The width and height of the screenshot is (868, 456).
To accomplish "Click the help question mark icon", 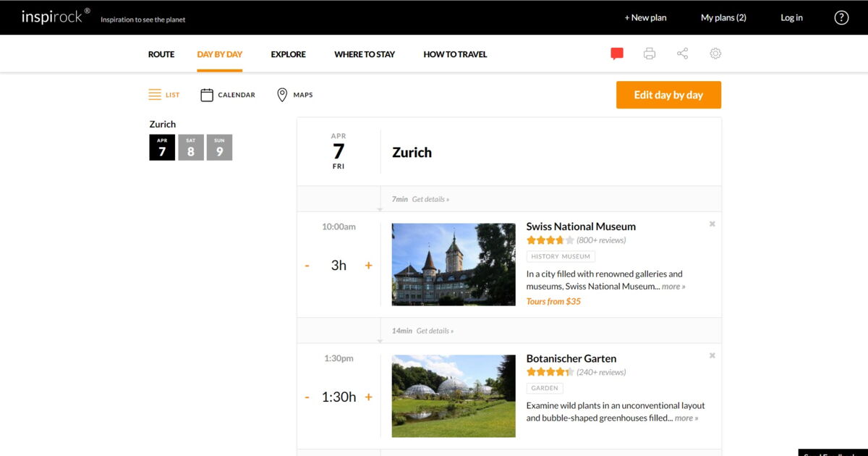I will (841, 18).
